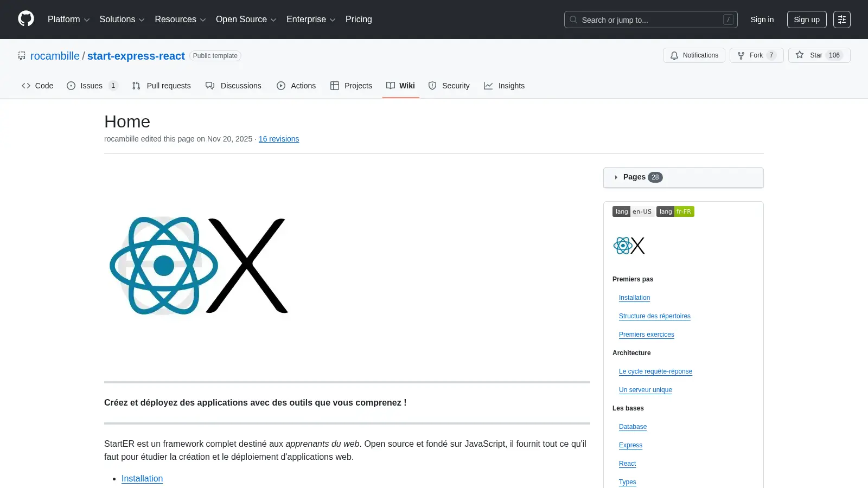Open the Solutions dropdown menu
This screenshot has width=868, height=488.
click(122, 20)
